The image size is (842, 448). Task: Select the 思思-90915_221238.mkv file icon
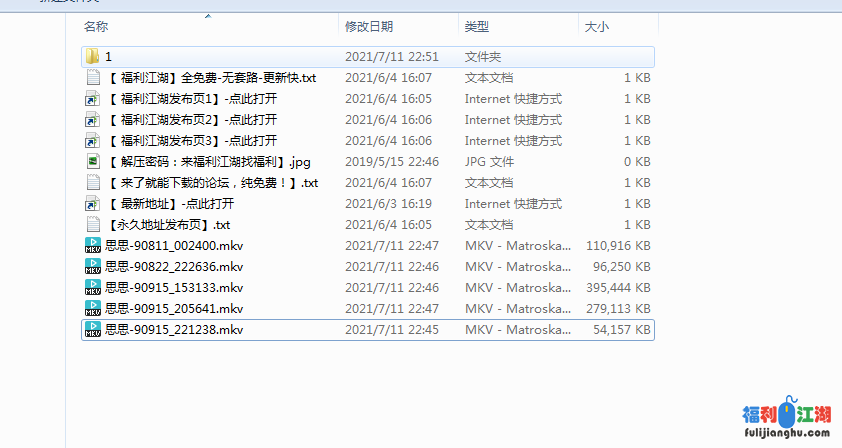coord(92,330)
